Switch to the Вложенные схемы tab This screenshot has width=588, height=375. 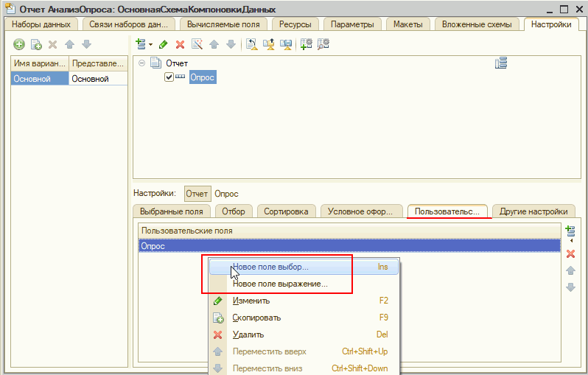click(477, 24)
